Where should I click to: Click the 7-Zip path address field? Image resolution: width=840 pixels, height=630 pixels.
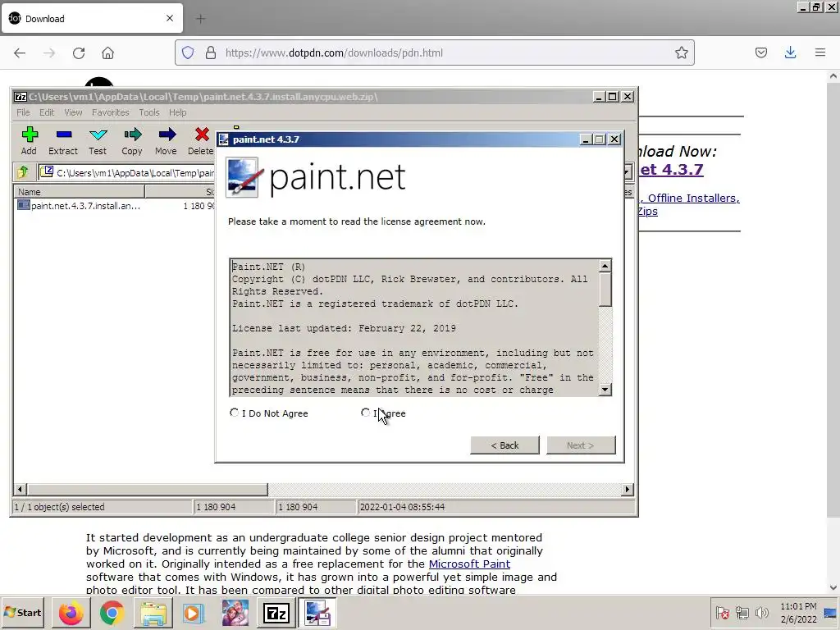point(127,172)
